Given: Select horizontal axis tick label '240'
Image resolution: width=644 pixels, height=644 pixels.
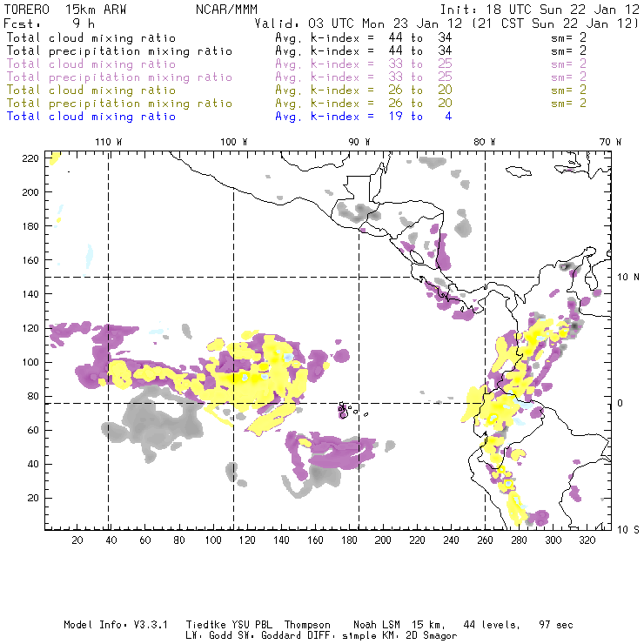Looking at the screenshot, I should point(451,540).
